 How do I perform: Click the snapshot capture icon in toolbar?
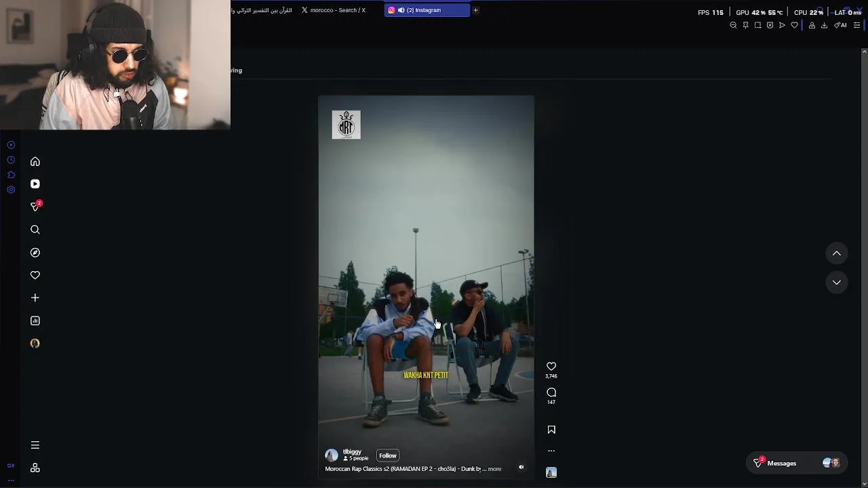[757, 25]
